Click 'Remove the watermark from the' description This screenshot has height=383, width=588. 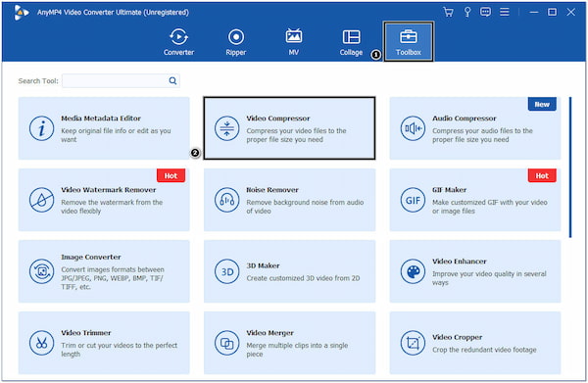point(112,207)
